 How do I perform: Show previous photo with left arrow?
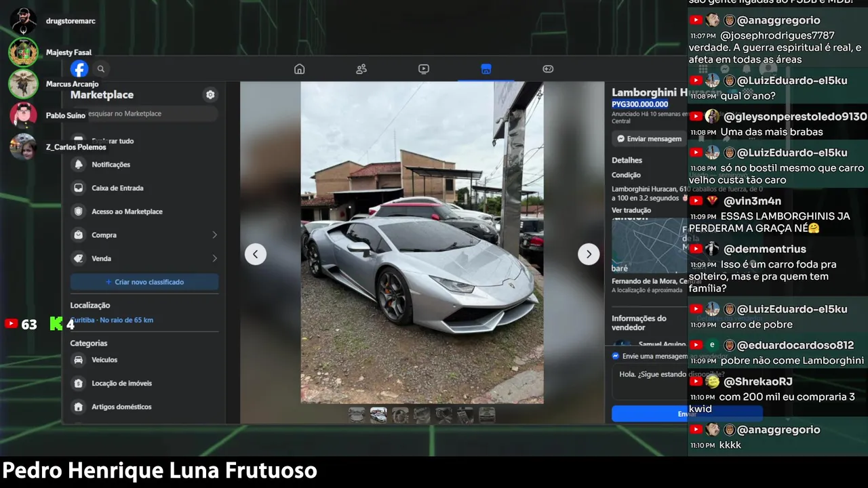[x=256, y=254]
